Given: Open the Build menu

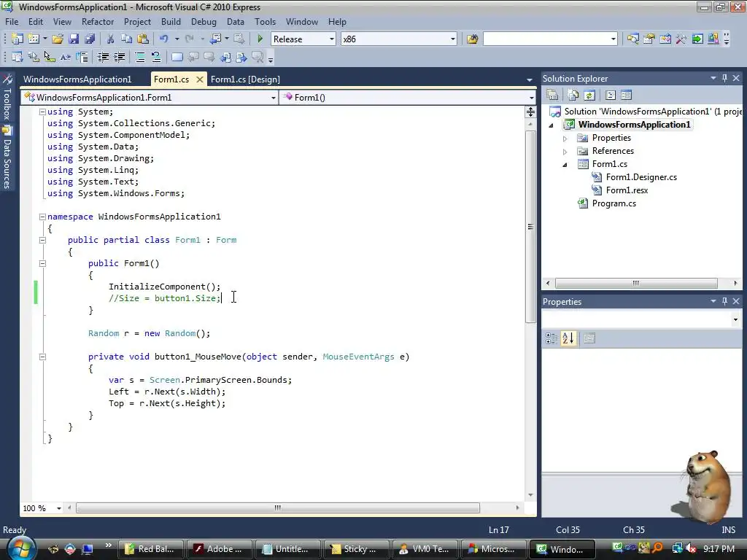Looking at the screenshot, I should point(171,22).
